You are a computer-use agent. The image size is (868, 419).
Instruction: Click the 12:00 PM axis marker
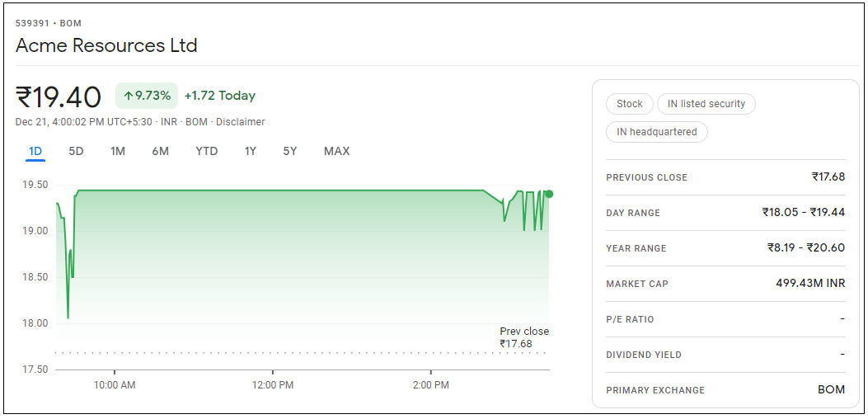273,385
